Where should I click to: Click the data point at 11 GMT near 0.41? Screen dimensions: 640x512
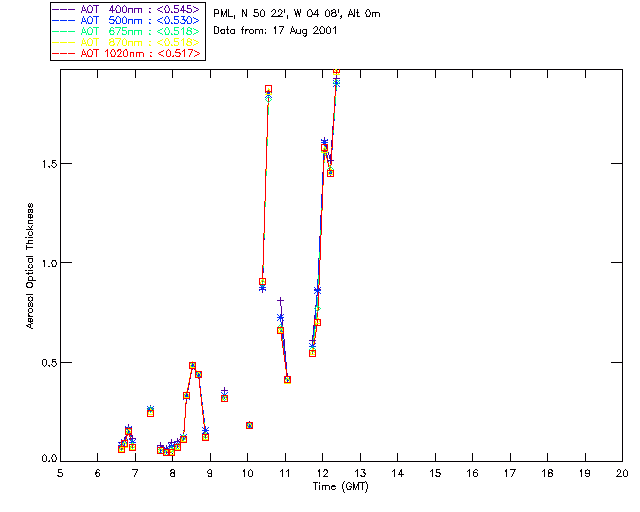(x=287, y=380)
